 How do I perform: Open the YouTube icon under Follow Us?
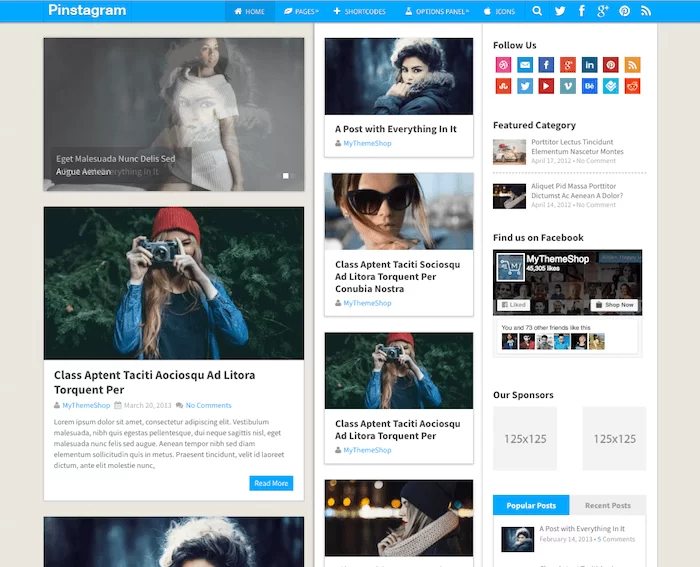tap(546, 86)
